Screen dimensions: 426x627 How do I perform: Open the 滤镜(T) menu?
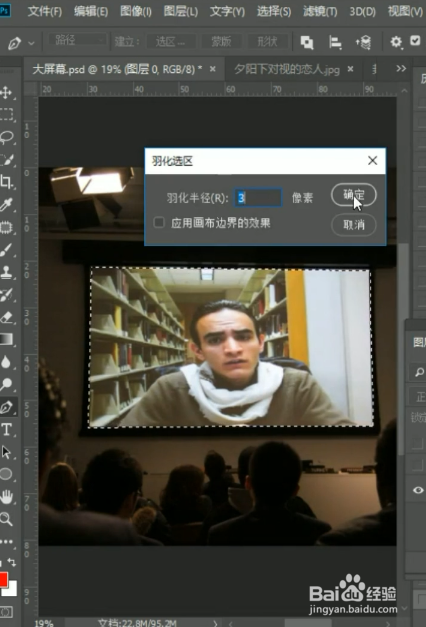320,11
